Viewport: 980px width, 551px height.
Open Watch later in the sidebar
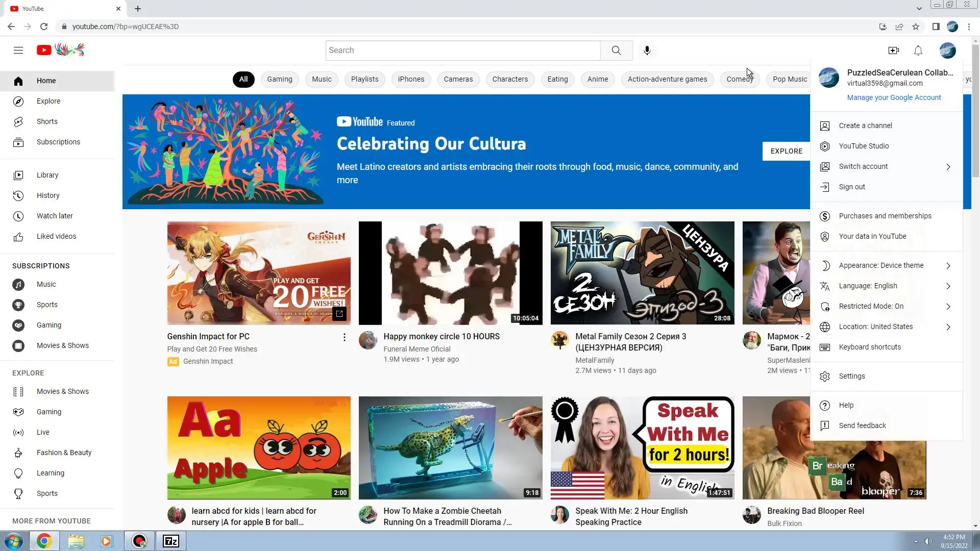[x=55, y=216]
